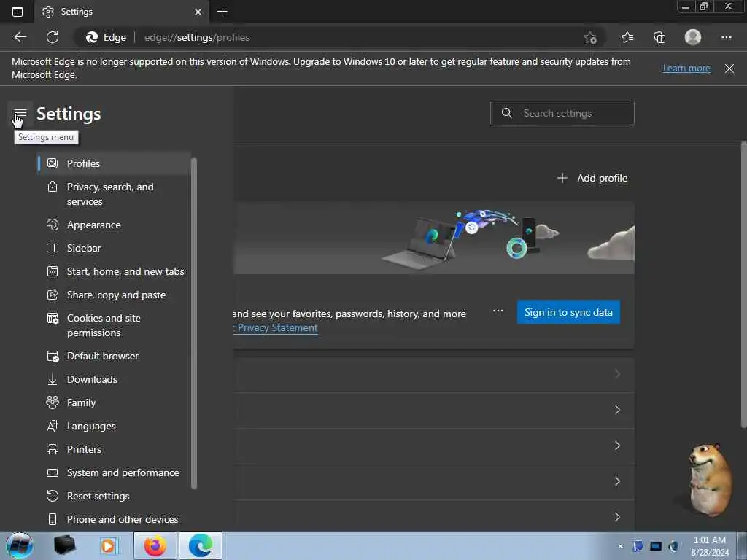The height and width of the screenshot is (560, 747).
Task: Click the Edge taskbar icon
Action: [x=201, y=545]
